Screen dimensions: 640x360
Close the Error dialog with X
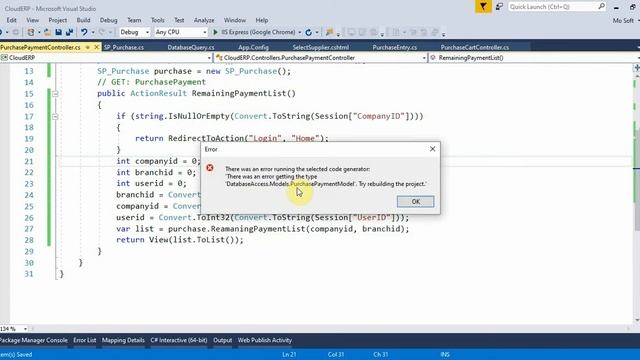pos(433,149)
